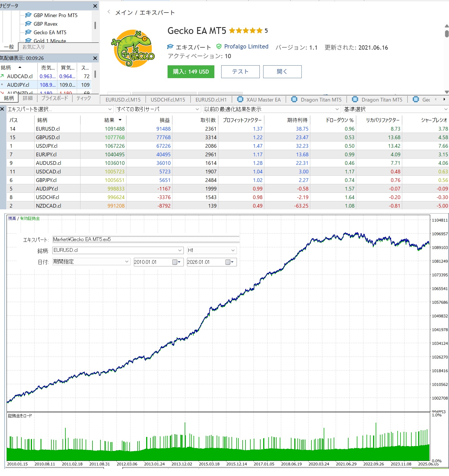
Task: Click the 気配値表示 list vertical scrollbar
Action: [95, 74]
